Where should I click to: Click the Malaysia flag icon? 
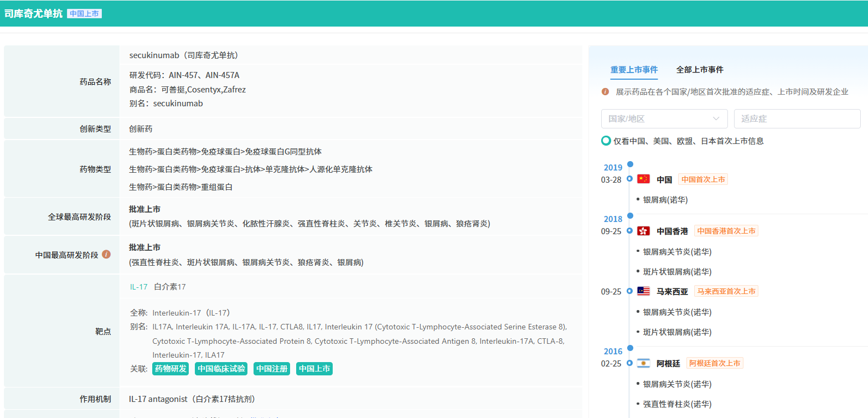click(x=643, y=291)
